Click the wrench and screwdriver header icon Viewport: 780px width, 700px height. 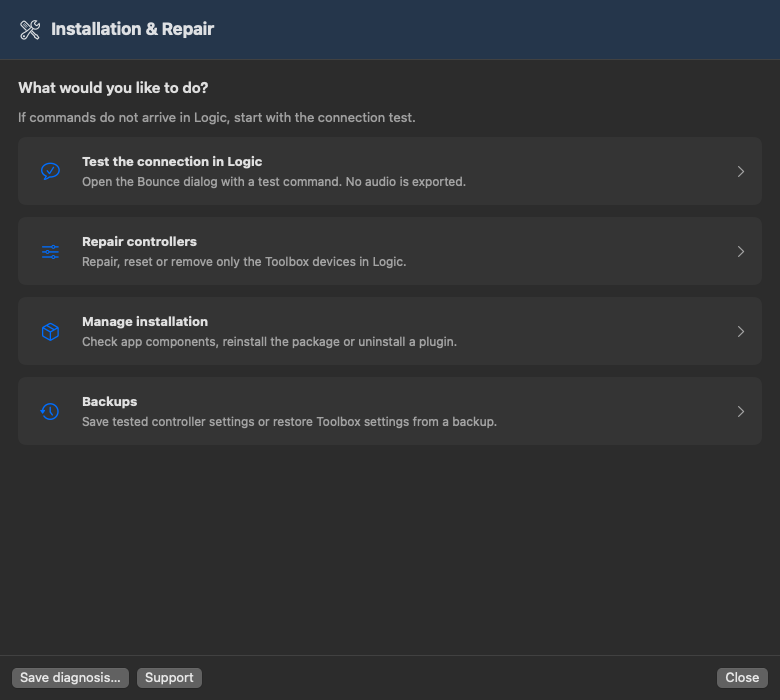click(x=30, y=30)
